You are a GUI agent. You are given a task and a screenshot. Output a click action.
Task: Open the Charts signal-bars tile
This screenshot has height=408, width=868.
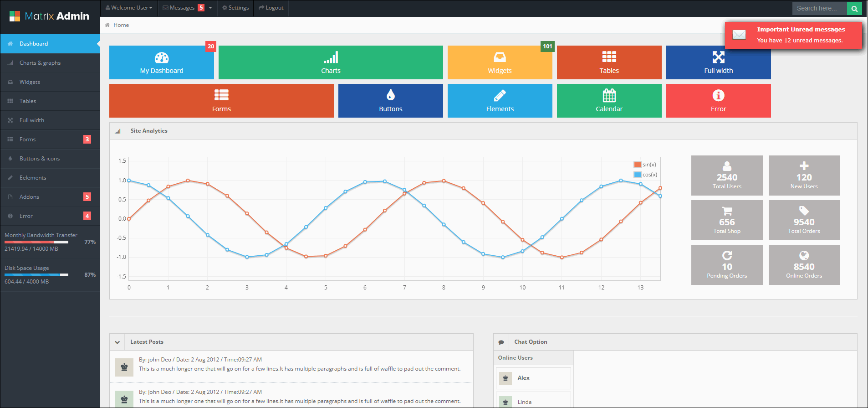pyautogui.click(x=331, y=62)
